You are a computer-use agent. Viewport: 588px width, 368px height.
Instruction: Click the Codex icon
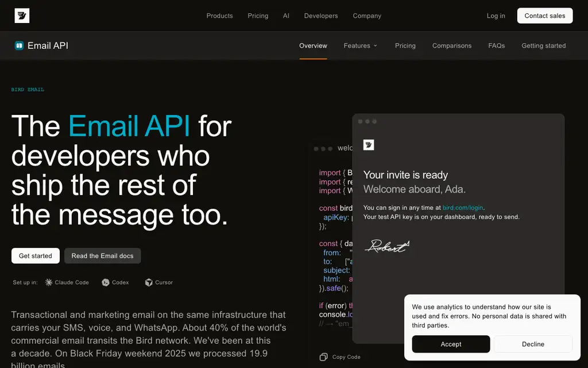106,282
